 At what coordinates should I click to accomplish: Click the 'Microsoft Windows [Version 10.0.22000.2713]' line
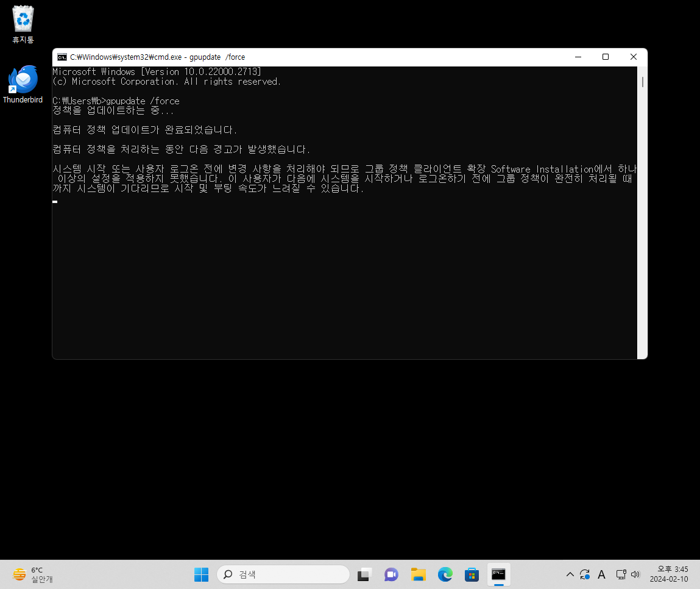157,71
